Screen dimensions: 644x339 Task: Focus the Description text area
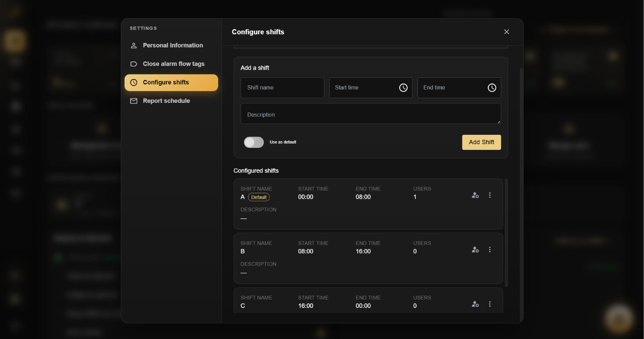point(371,114)
